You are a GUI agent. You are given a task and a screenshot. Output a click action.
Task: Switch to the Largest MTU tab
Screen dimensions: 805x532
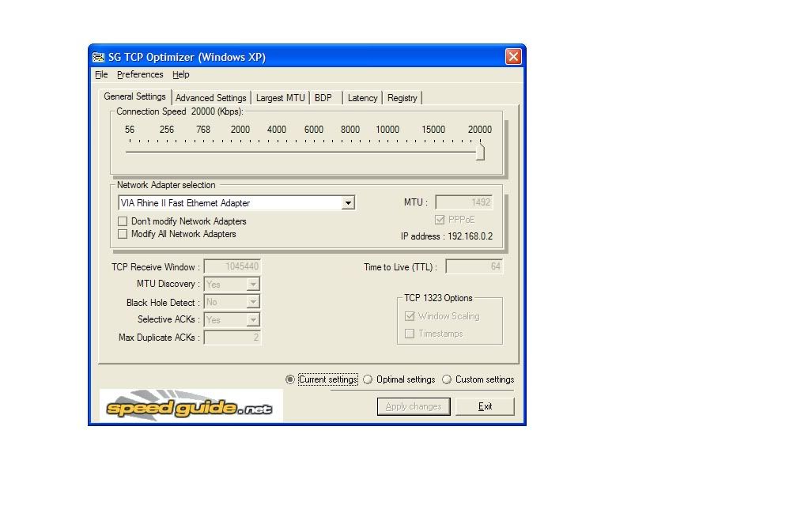tap(280, 98)
